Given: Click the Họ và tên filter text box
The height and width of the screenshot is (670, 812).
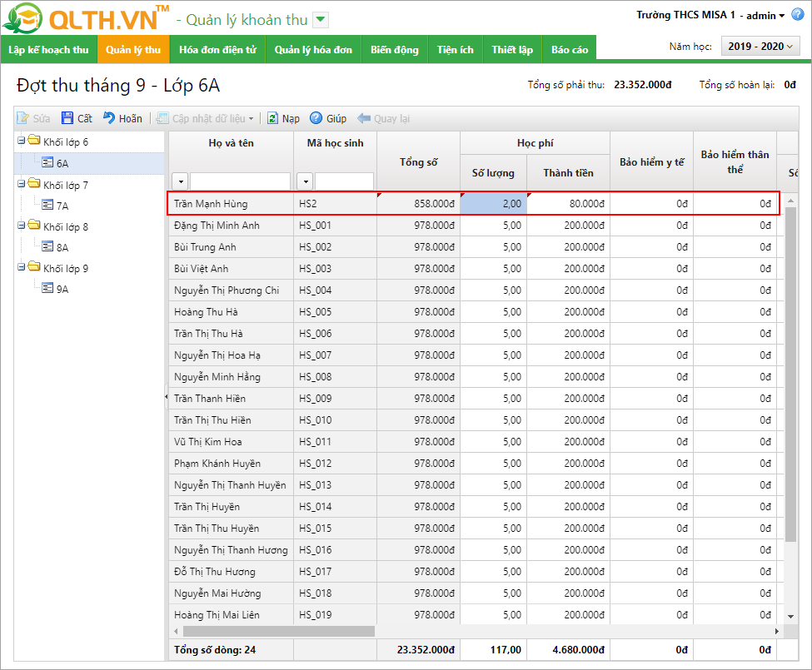Looking at the screenshot, I should [240, 181].
